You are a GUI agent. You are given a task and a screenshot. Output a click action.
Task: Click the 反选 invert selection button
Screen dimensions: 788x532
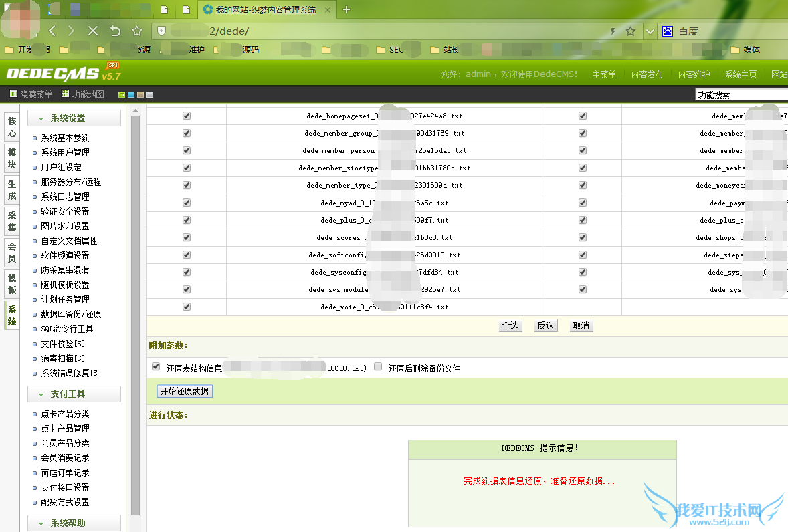click(x=545, y=326)
